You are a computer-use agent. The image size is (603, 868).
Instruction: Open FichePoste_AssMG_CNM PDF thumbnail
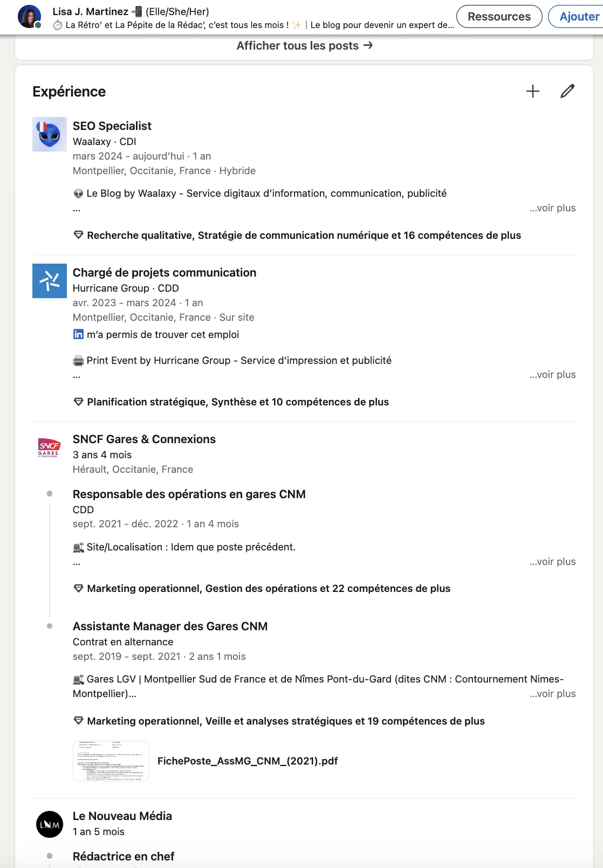click(x=111, y=761)
